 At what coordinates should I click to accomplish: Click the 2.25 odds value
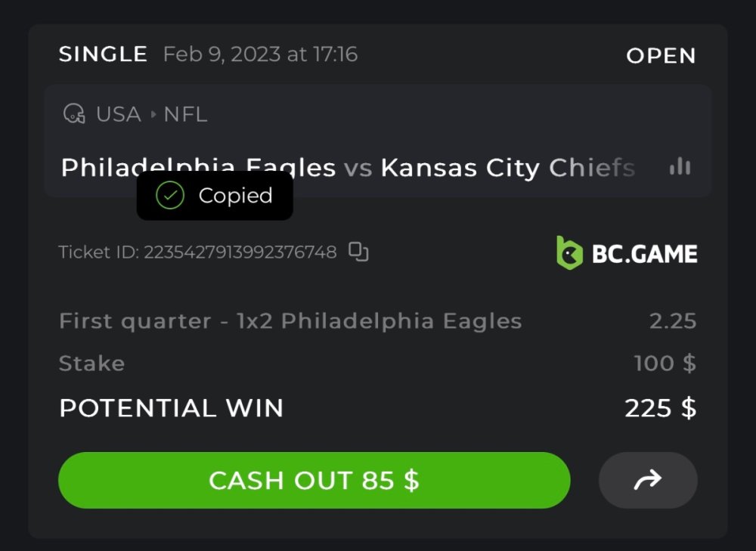[672, 321]
